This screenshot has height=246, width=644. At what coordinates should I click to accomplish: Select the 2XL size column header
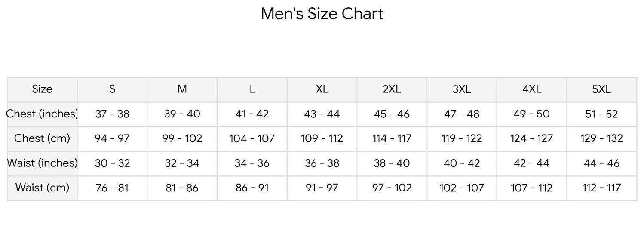[x=392, y=89]
